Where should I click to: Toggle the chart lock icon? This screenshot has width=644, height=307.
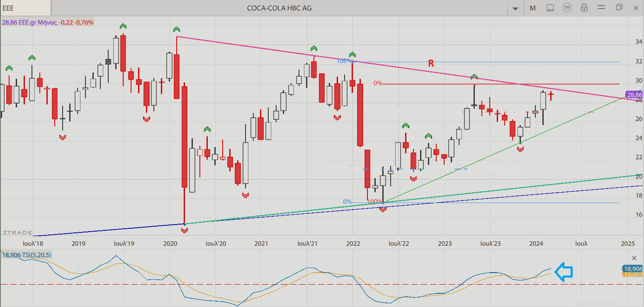584,7
